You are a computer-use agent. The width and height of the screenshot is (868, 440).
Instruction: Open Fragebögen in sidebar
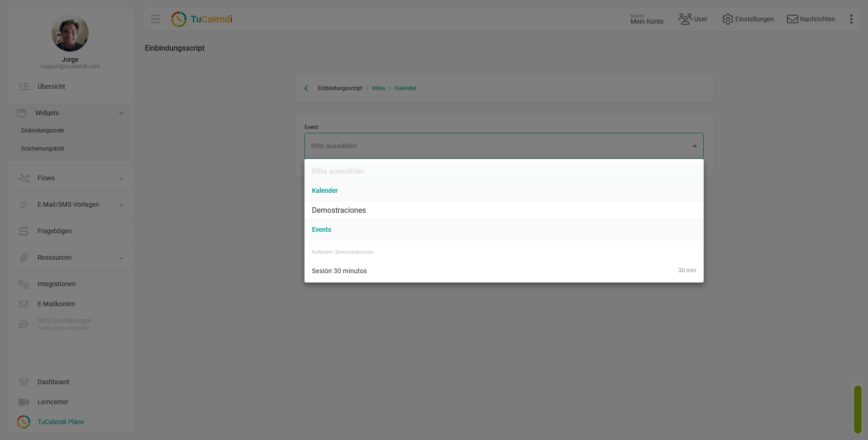coord(55,231)
